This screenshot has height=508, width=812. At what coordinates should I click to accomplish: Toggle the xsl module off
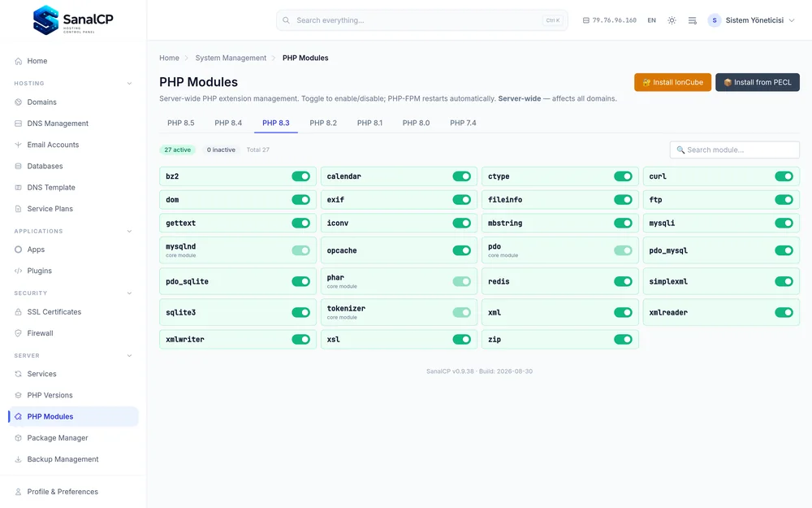(461, 339)
